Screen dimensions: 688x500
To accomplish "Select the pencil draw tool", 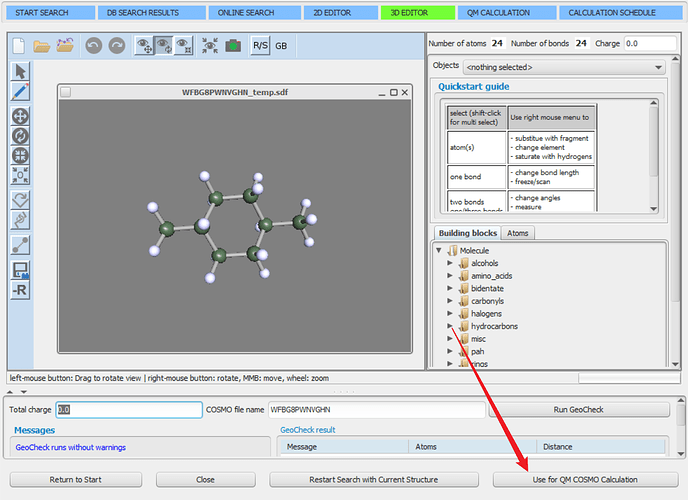I will 20,91.
